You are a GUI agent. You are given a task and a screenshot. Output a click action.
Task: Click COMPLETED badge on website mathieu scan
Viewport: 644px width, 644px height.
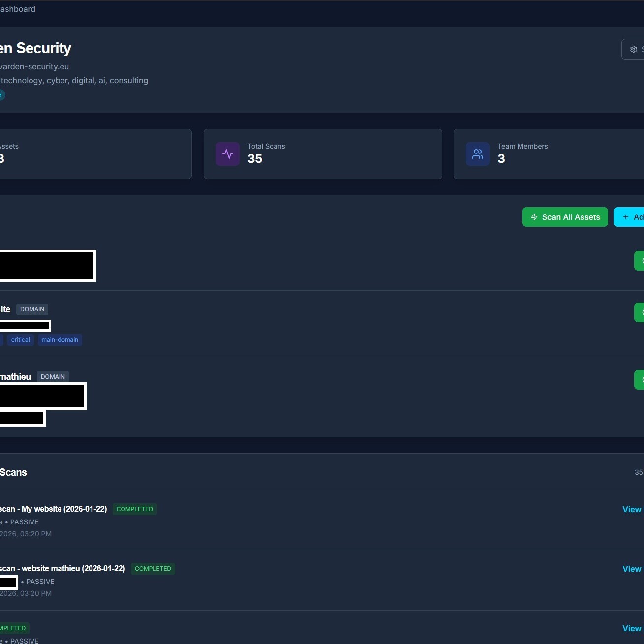tap(153, 569)
